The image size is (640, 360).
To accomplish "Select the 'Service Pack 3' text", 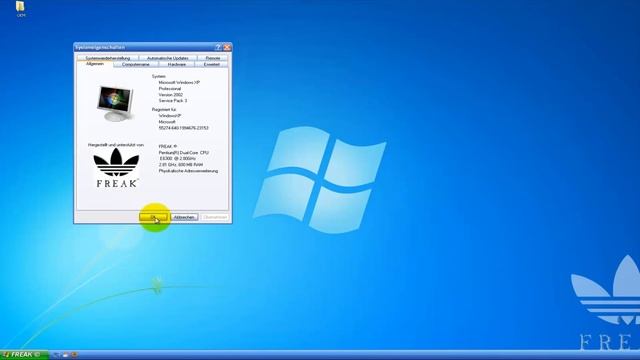I will [173, 100].
